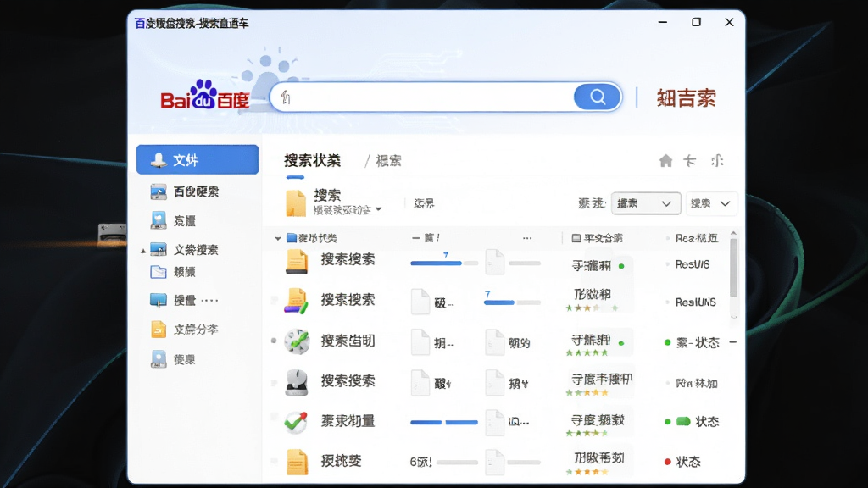Rate the ResIUNS row using its stars
868x488 pixels.
click(x=592, y=308)
